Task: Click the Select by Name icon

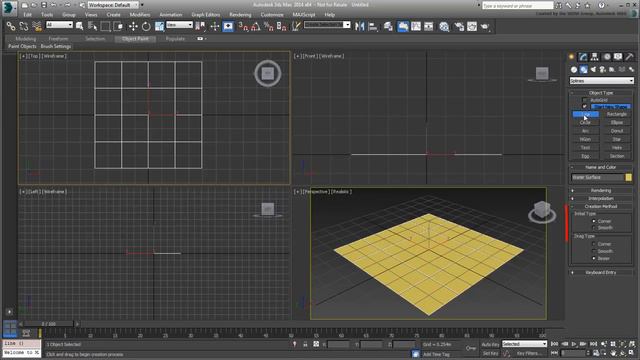Action: [x=92, y=27]
